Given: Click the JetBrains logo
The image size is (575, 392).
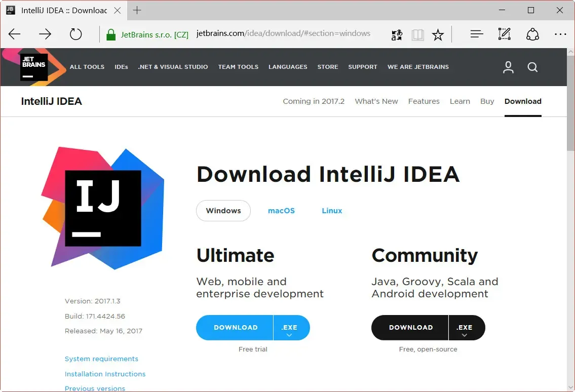Looking at the screenshot, I should (34, 67).
